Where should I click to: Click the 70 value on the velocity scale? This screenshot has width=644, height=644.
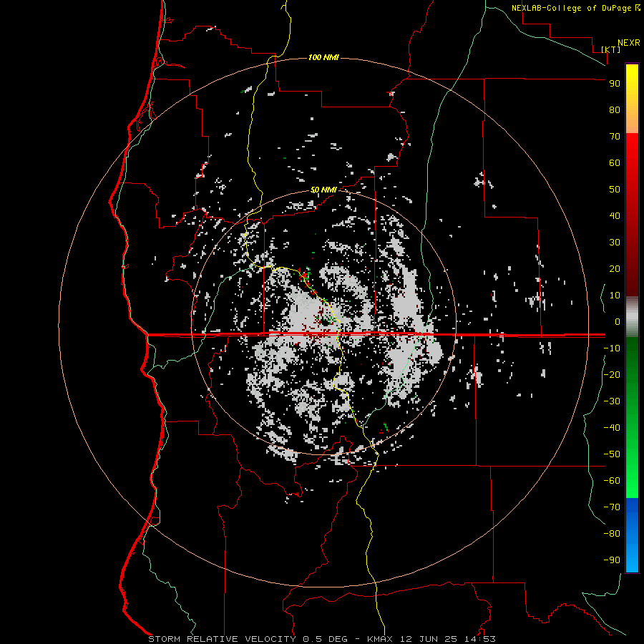(x=615, y=137)
